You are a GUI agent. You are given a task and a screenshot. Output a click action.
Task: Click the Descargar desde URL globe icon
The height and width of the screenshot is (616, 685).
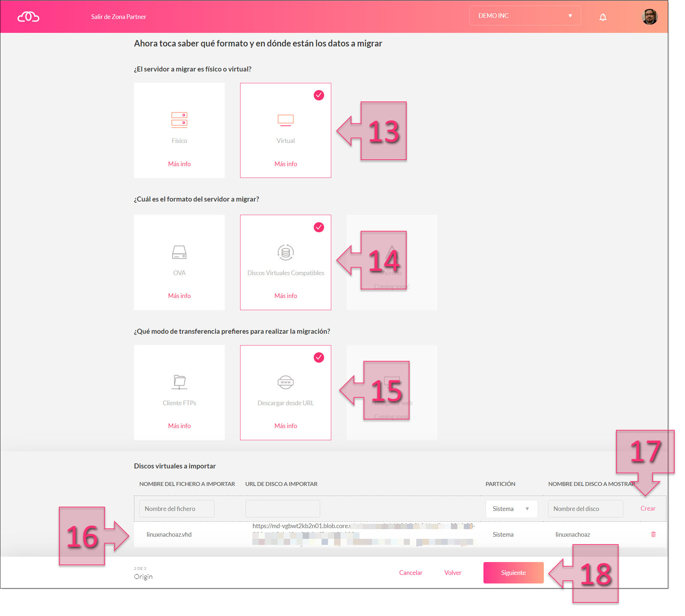point(285,382)
